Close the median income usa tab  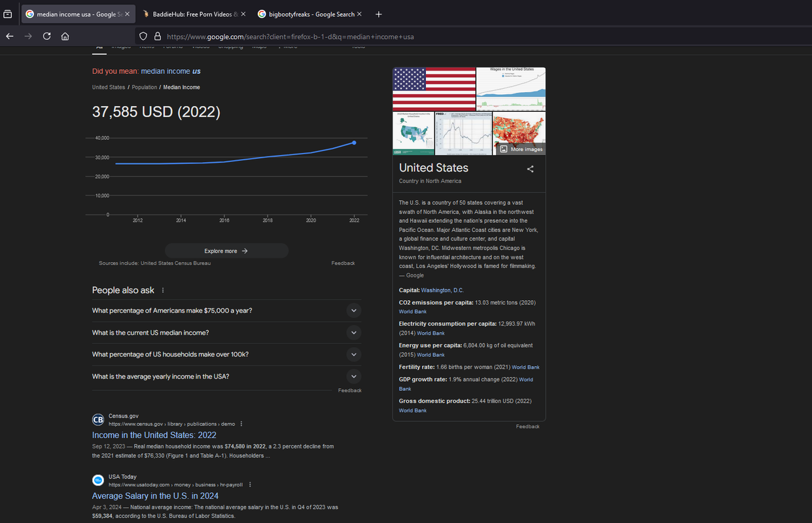pos(127,14)
